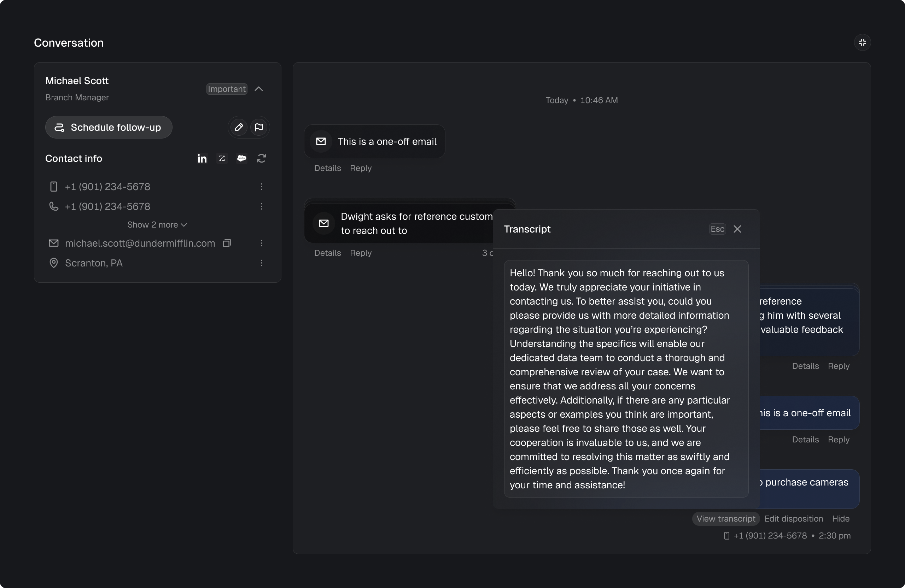Click View transcript button

(725, 519)
